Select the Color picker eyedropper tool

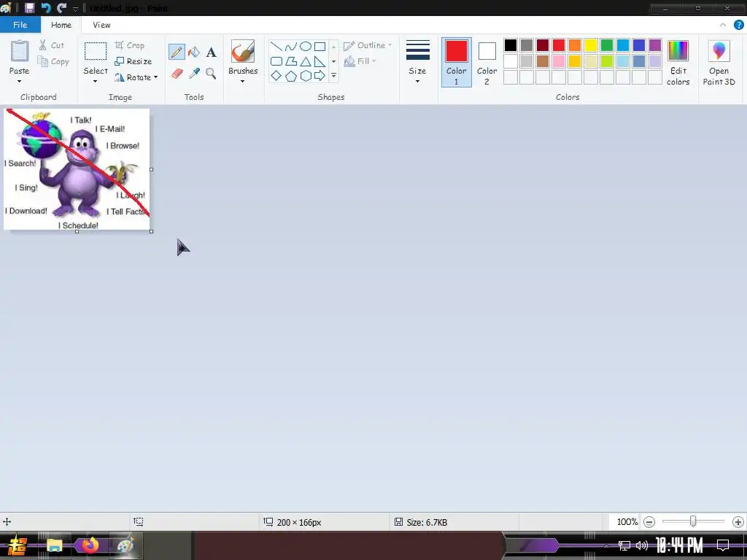[194, 74]
